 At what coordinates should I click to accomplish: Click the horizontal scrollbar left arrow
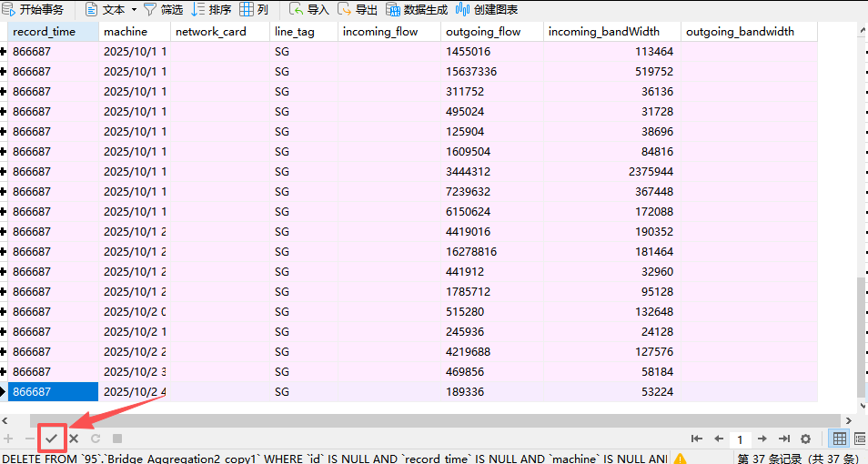click(x=5, y=421)
